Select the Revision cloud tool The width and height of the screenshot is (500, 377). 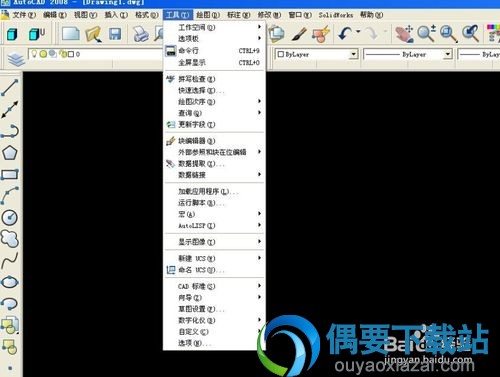pyautogui.click(x=10, y=239)
